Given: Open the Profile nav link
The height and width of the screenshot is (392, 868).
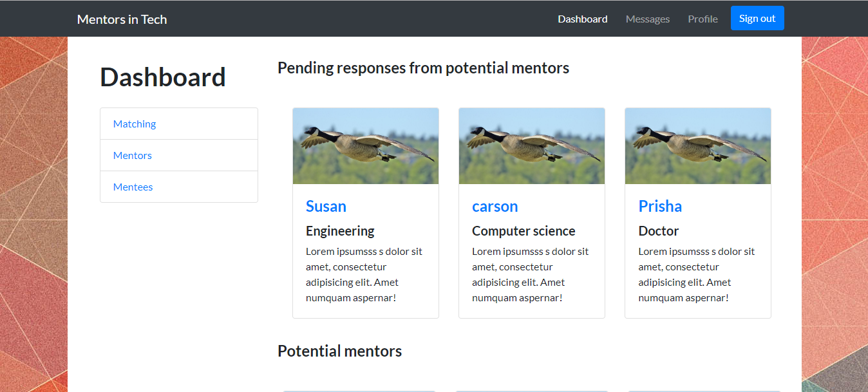Looking at the screenshot, I should [703, 19].
